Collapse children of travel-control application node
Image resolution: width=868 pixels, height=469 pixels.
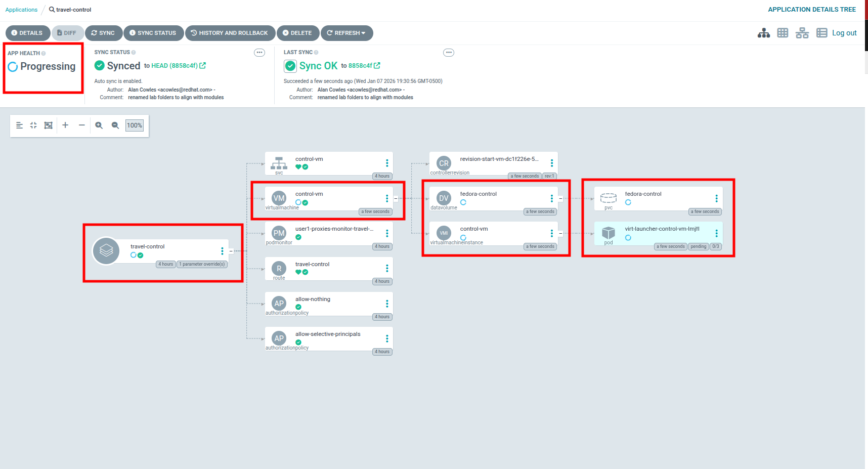231,251
